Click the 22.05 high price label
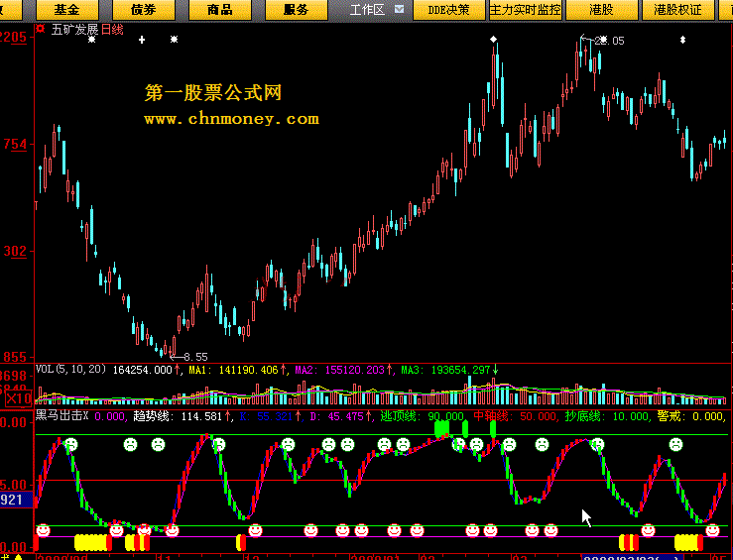 (609, 41)
